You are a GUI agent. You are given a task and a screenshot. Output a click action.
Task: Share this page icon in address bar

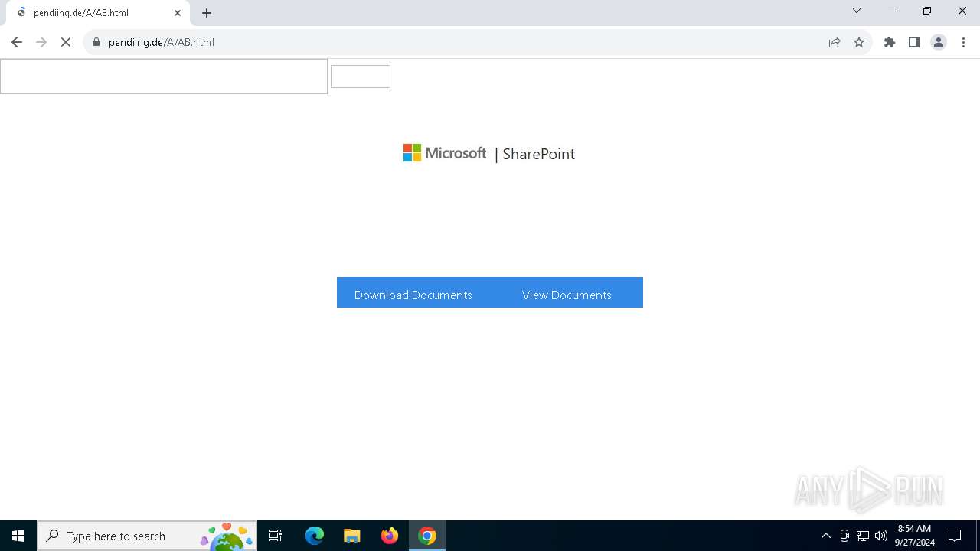[x=835, y=42]
